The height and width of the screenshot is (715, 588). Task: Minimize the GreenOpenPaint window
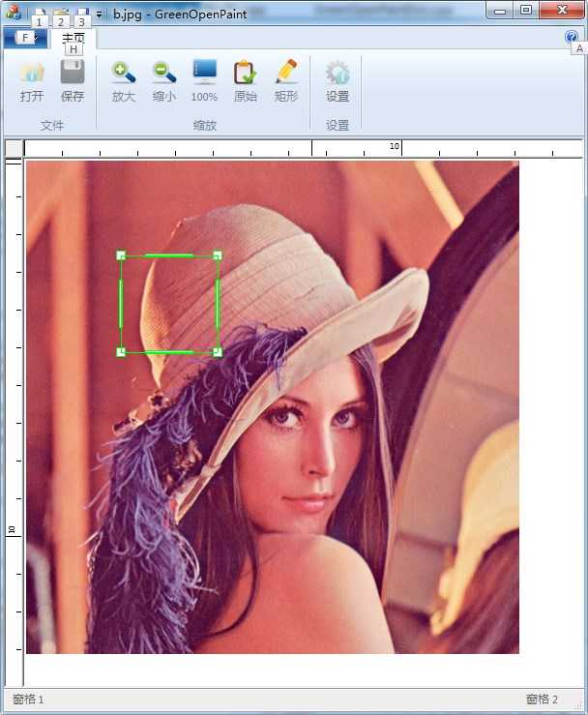(500, 10)
